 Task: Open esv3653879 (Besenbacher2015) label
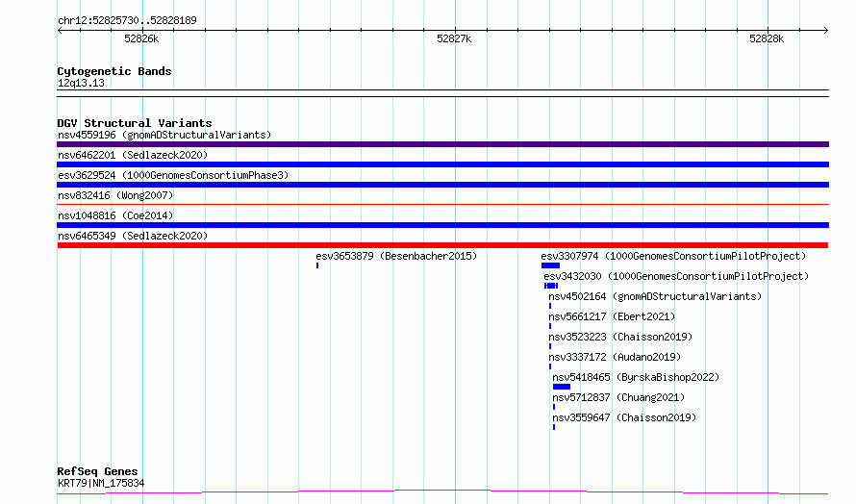tap(396, 256)
